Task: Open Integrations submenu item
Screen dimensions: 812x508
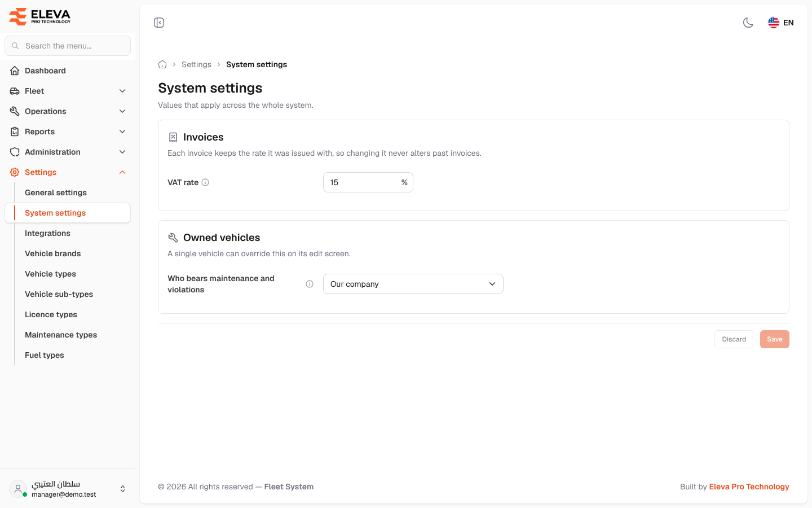Action: click(x=68, y=233)
